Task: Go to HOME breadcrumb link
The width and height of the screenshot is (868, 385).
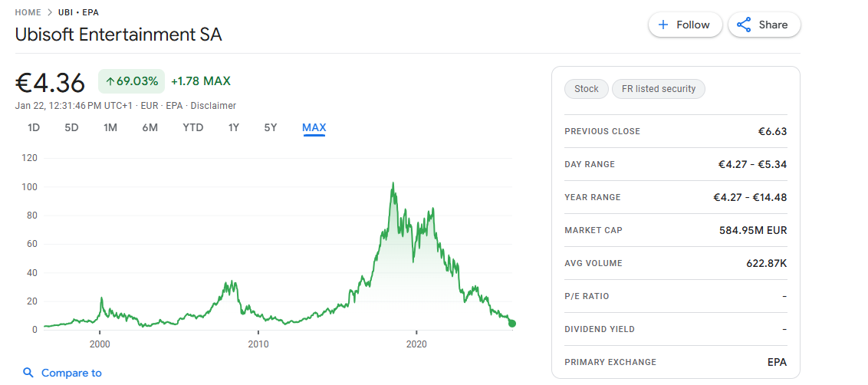Action: [28, 12]
